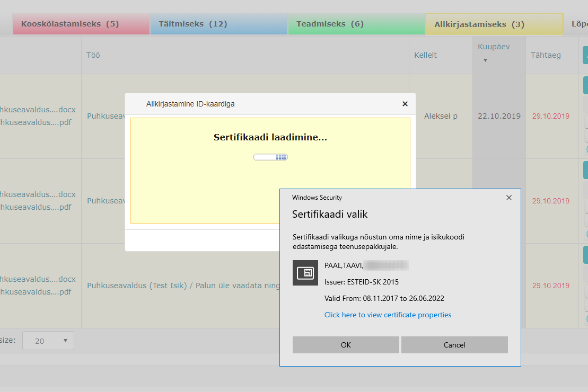This screenshot has width=588, height=392.
Task: Open the second row's pdf file link
Action: pos(35,207)
